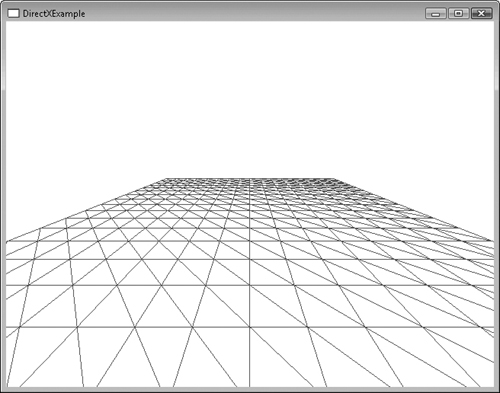Click the center vertical line at the canvas bottom
This screenshot has height=393, width=500.
point(250,385)
